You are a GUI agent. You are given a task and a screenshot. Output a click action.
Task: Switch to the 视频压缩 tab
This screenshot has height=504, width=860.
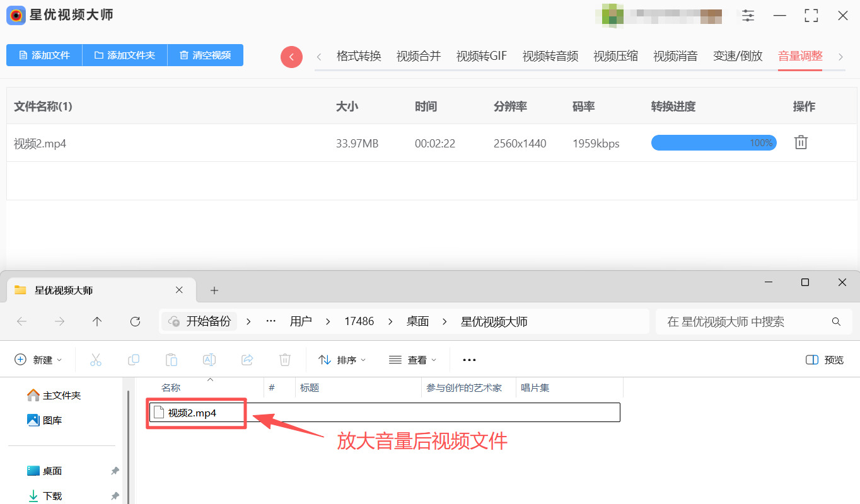pyautogui.click(x=615, y=56)
